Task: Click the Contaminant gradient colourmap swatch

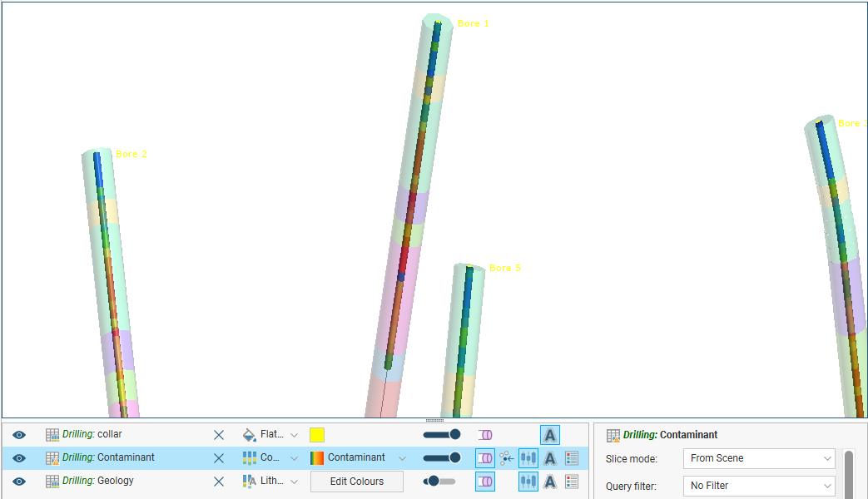Action: (317, 458)
